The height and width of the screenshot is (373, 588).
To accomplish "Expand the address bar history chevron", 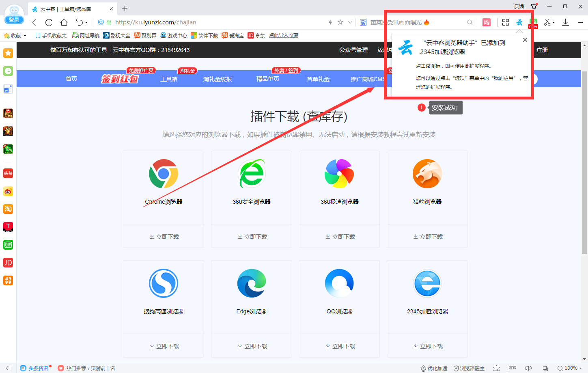I will pos(350,22).
